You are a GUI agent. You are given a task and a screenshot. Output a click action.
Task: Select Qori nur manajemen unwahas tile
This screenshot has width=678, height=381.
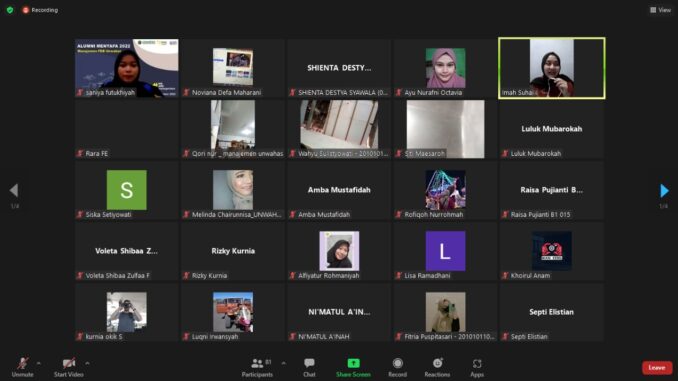(233, 129)
